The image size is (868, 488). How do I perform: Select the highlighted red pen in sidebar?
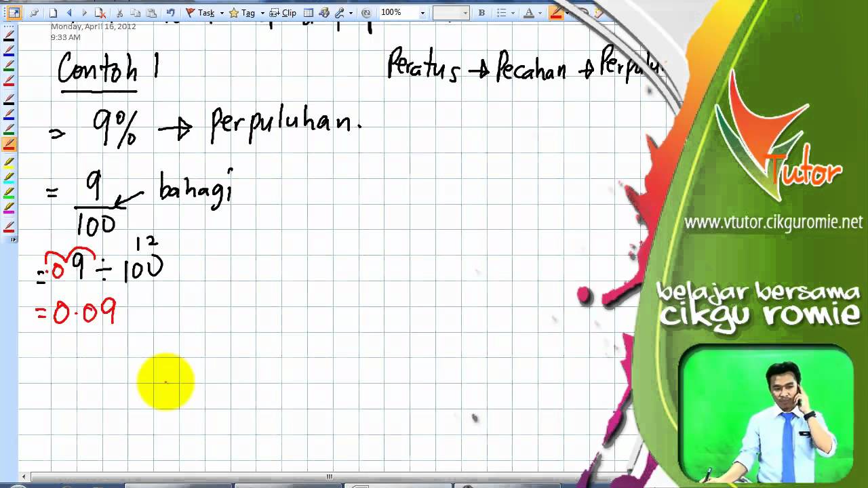coord(9,144)
